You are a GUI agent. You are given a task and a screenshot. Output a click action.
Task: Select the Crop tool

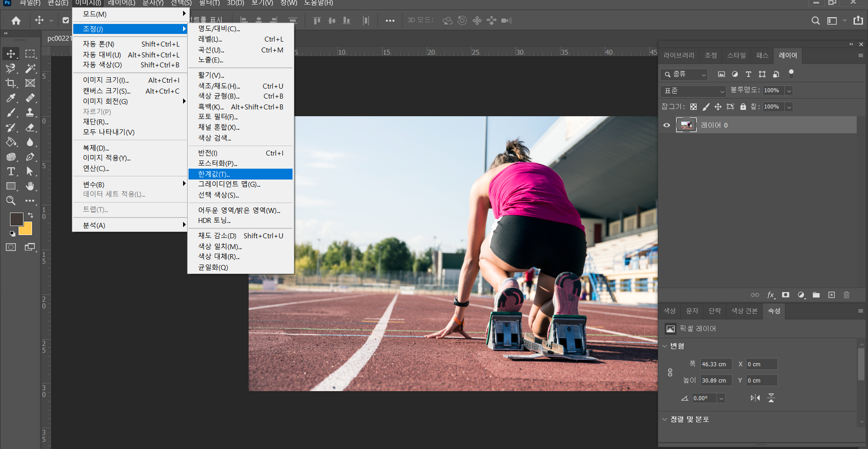pyautogui.click(x=11, y=83)
